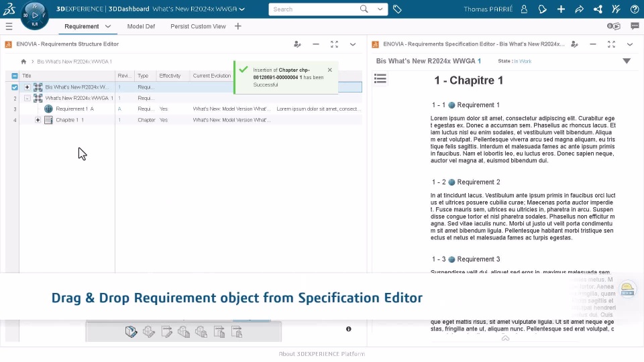Sort by the Title column header

27,76
